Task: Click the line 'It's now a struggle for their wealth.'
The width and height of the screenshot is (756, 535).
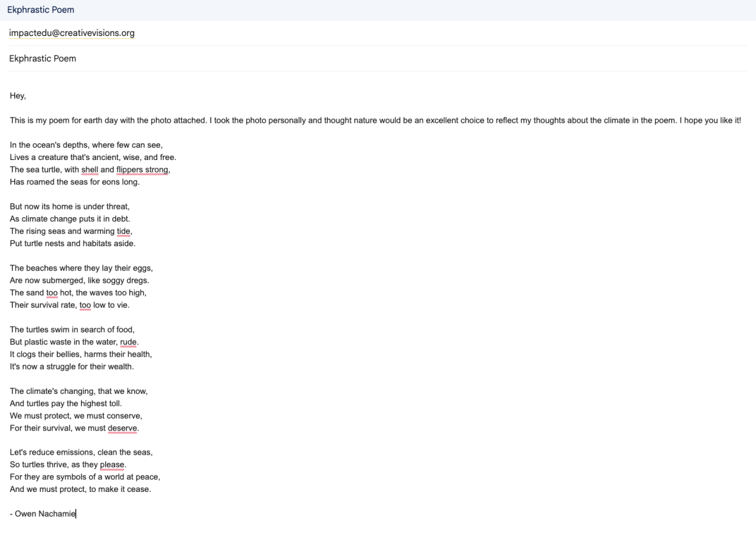Action: (x=72, y=366)
